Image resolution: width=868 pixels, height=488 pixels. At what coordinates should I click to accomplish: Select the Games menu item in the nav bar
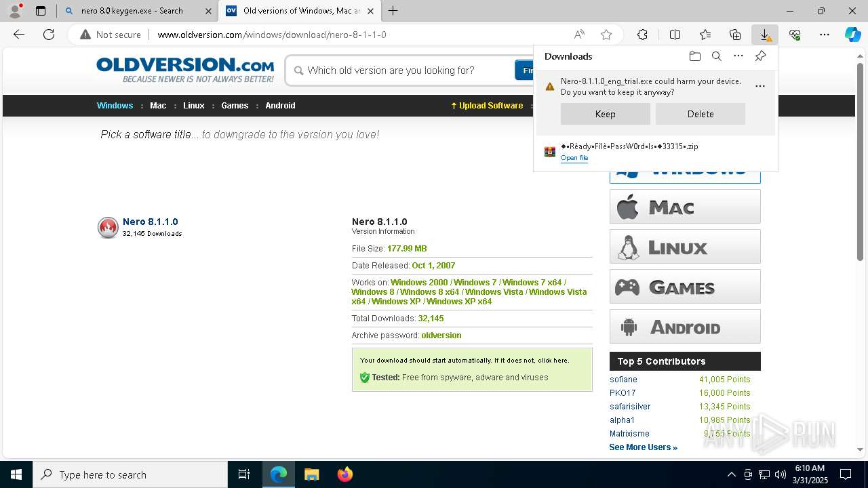point(235,106)
